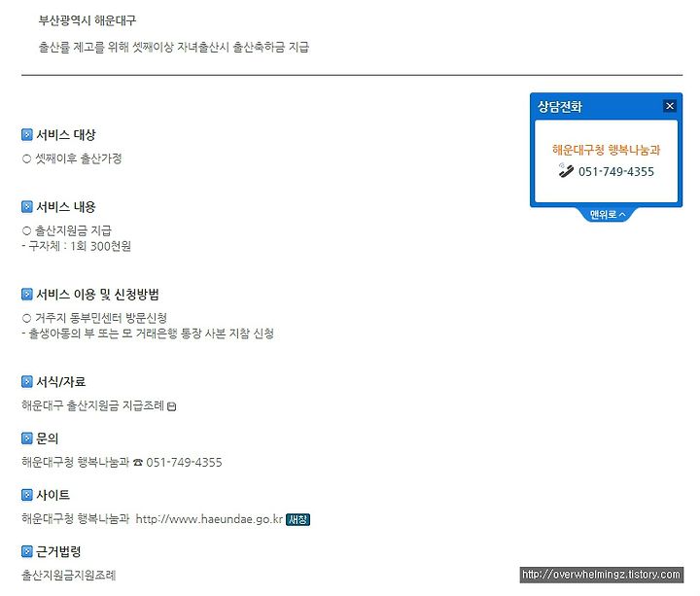The width and height of the screenshot is (700, 596).
Task: Click the 셋째이후 출산가정 bullet circle
Action: [26, 158]
